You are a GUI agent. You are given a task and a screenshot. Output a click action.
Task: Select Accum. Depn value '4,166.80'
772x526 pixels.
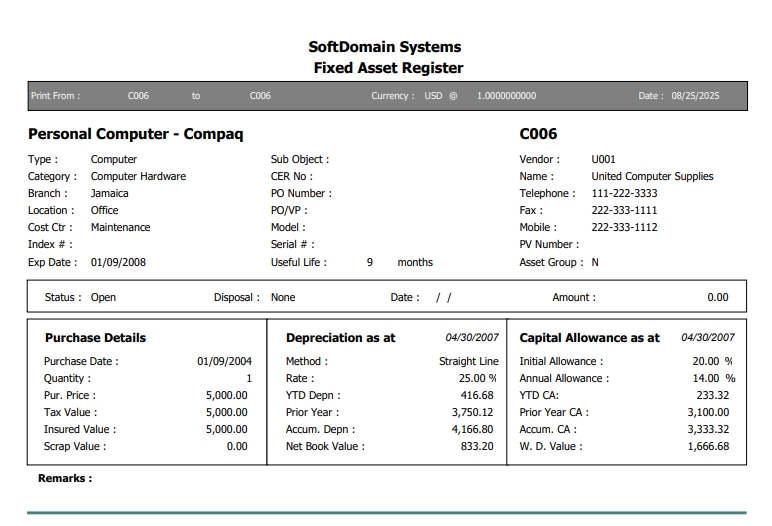click(473, 429)
